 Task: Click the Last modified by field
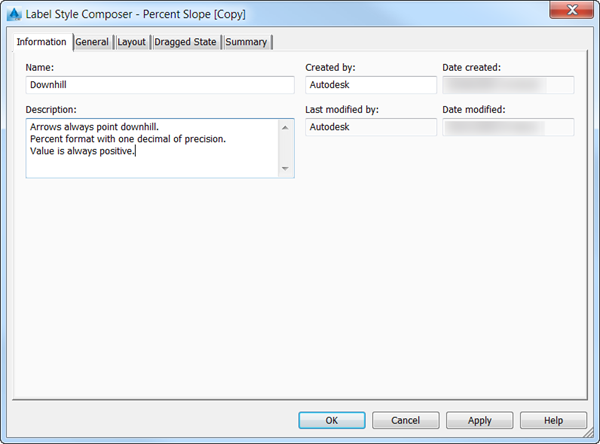[371, 127]
